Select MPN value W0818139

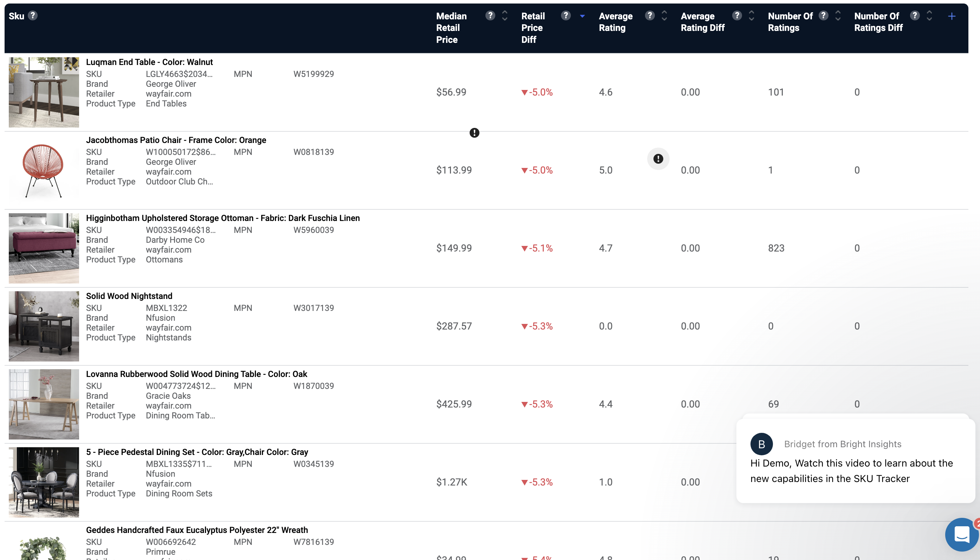tap(314, 152)
